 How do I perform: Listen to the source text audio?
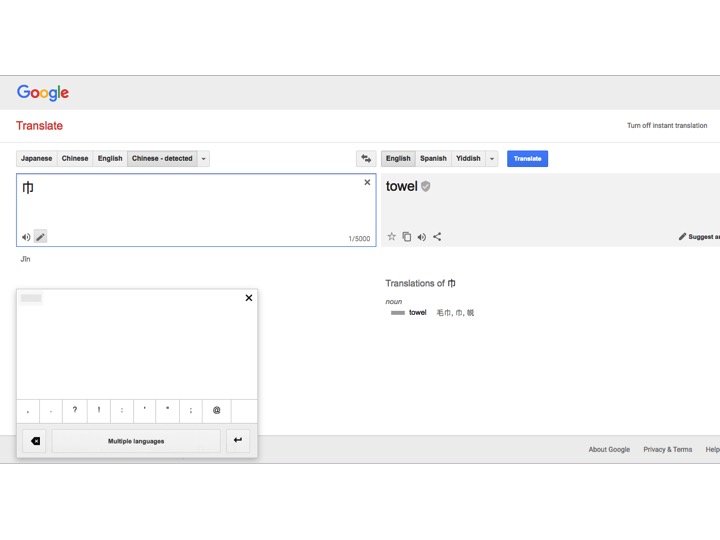pos(26,237)
